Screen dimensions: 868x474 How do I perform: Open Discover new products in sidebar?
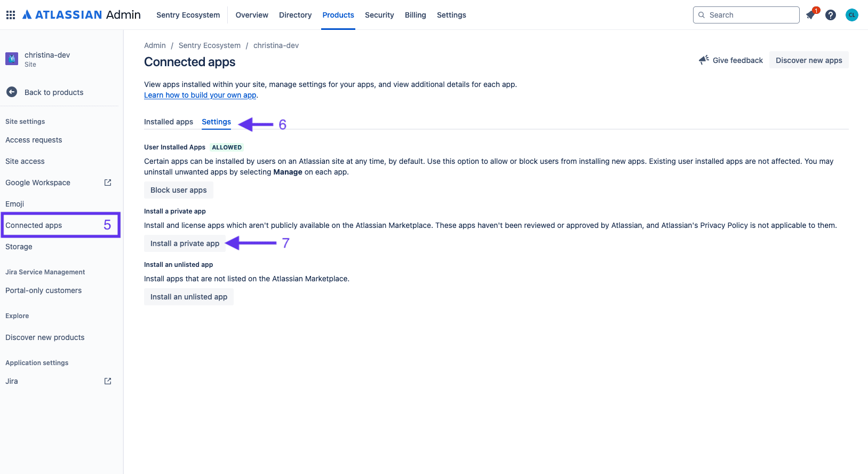point(45,337)
